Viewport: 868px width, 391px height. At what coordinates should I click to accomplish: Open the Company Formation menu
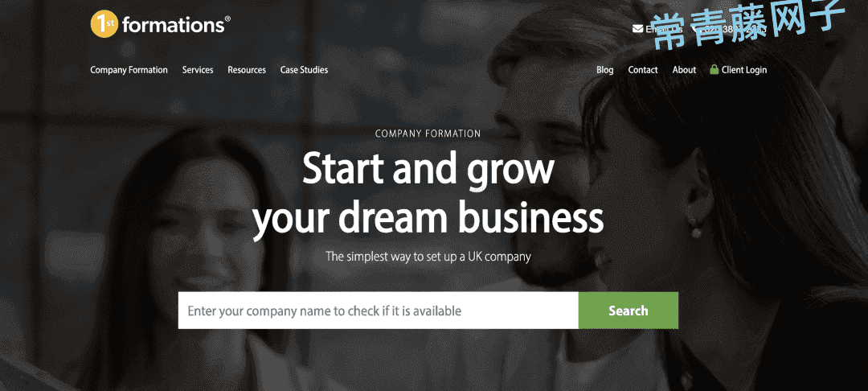129,70
